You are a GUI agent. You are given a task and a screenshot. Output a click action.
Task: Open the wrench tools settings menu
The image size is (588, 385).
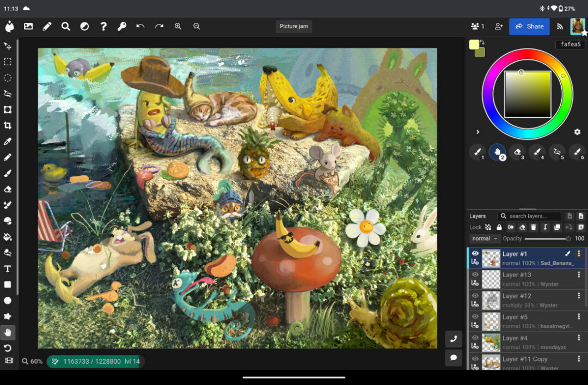122,26
